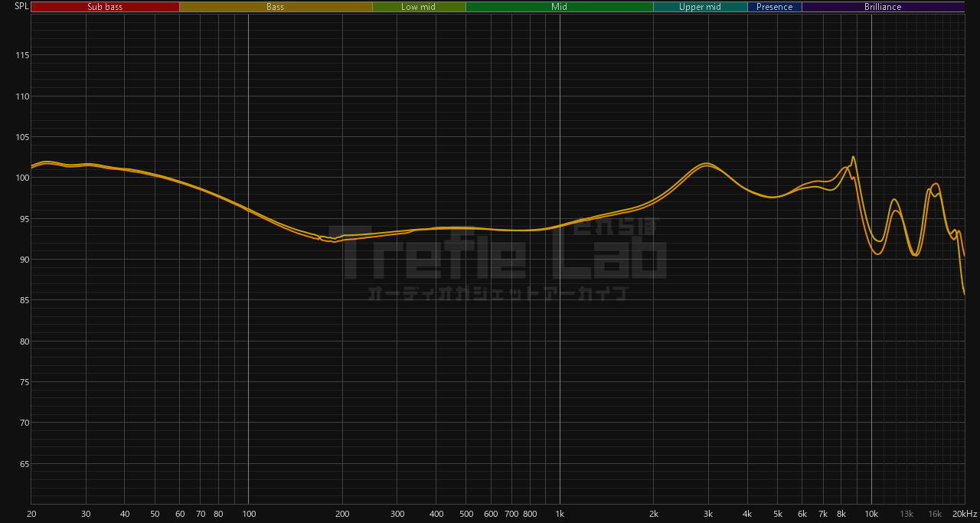Click the 115 dB level label
This screenshot has height=523, width=980.
tap(21, 56)
